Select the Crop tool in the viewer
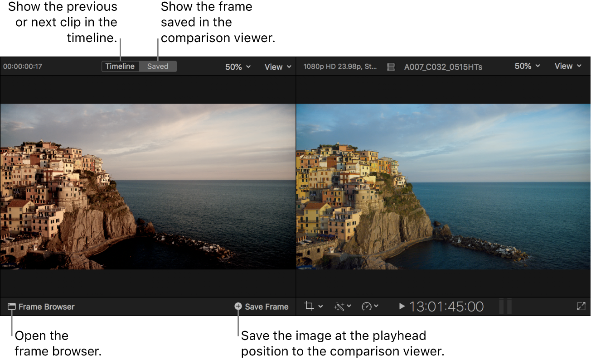 coord(310,306)
